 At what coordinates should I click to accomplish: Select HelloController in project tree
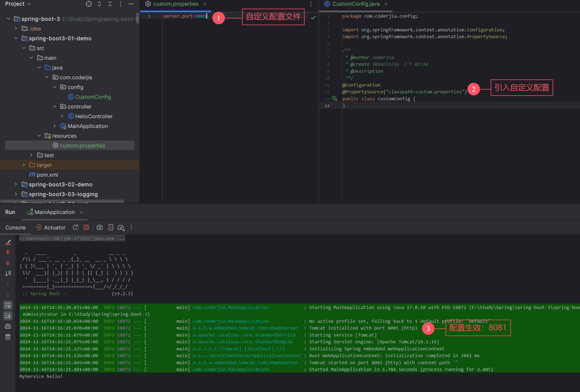coord(90,116)
